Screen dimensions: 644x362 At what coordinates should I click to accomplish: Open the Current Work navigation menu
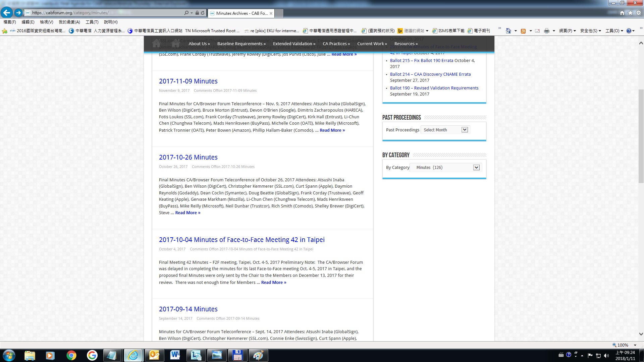(x=372, y=44)
